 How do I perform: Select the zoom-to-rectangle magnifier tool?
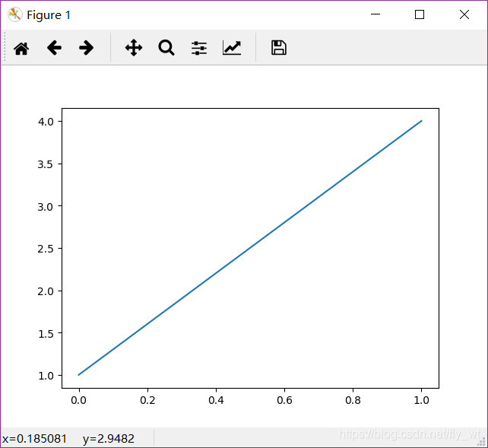166,48
